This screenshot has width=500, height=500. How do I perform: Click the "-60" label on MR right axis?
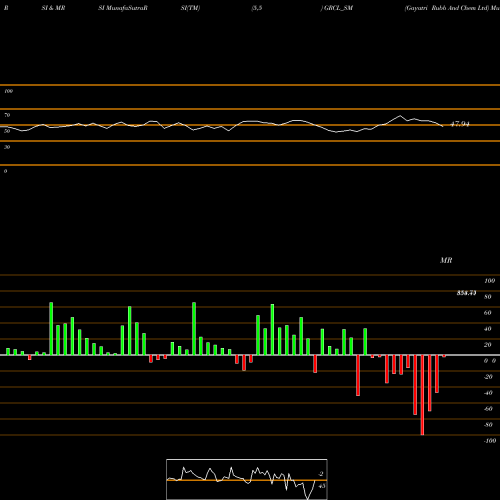click(488, 409)
